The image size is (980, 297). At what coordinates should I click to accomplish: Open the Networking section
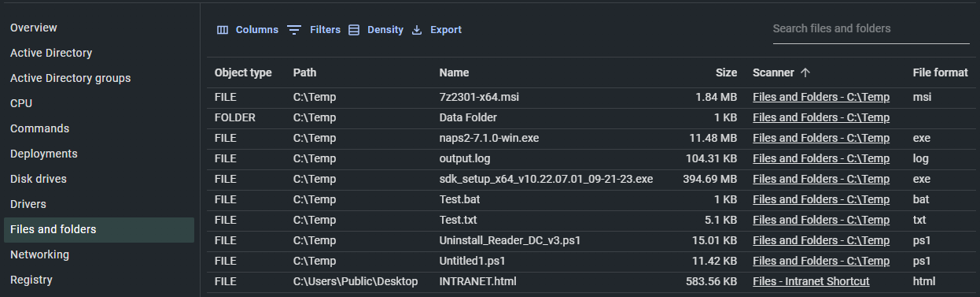39,254
